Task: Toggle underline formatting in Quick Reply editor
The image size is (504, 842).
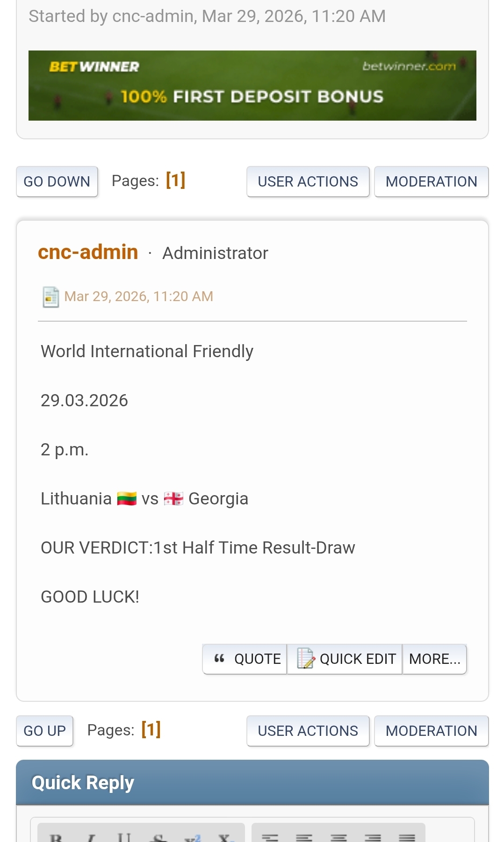Action: [124, 837]
